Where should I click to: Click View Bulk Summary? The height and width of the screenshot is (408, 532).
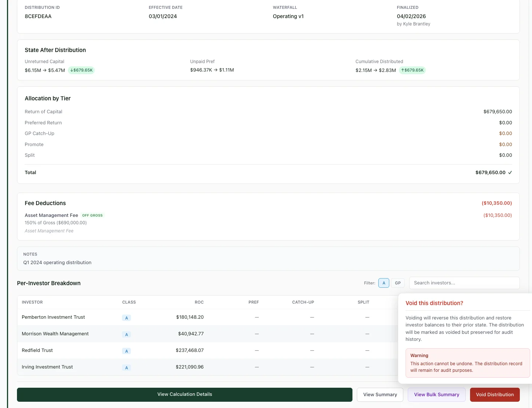(437, 394)
